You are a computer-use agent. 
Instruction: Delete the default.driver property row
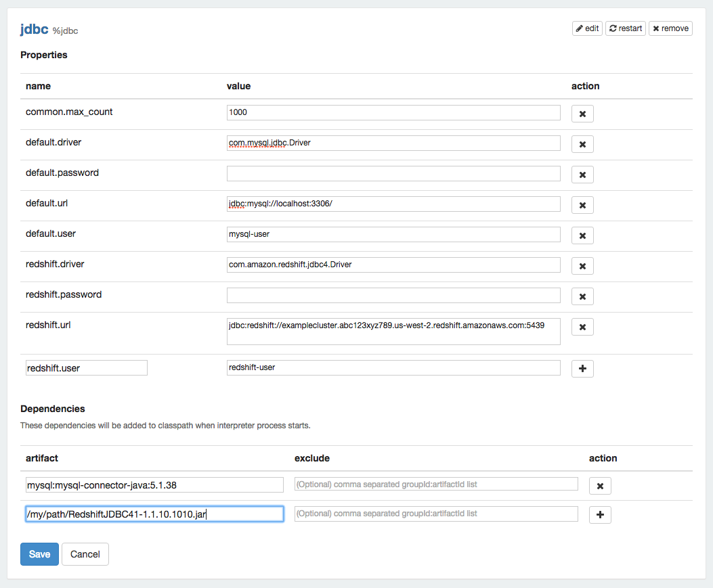[582, 144]
